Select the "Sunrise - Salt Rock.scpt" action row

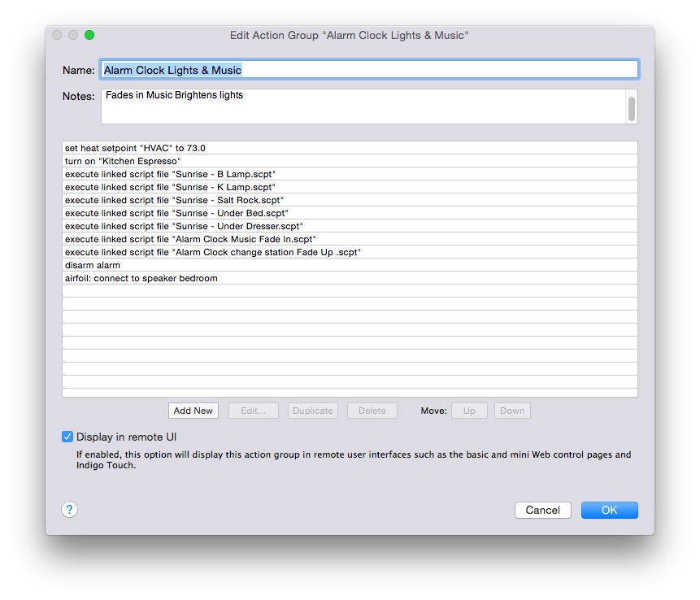tap(350, 200)
